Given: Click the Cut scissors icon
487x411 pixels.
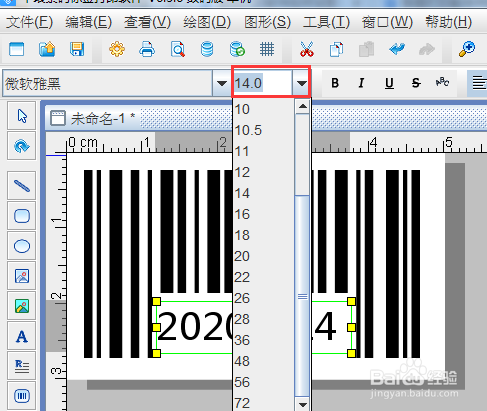Looking at the screenshot, I should click(307, 49).
